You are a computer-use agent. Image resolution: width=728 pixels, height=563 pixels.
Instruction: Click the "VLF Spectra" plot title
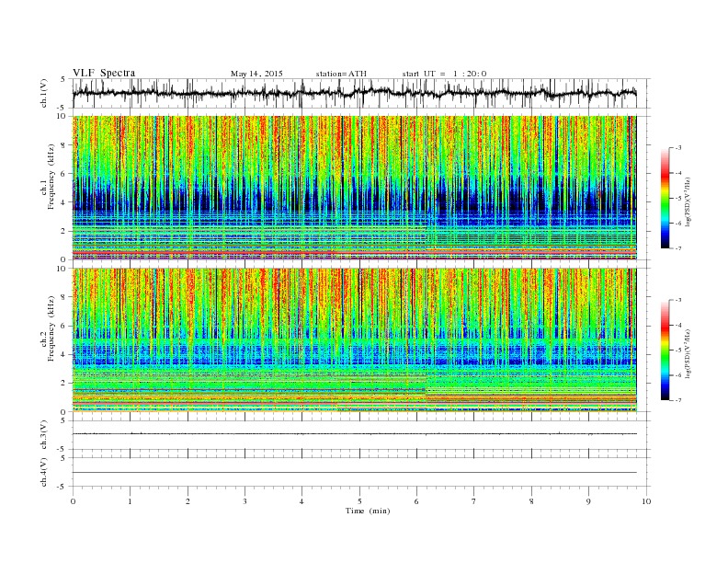click(104, 73)
